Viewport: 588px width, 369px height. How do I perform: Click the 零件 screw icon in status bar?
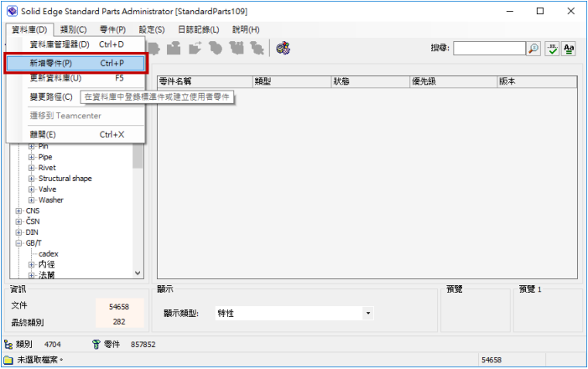96,344
